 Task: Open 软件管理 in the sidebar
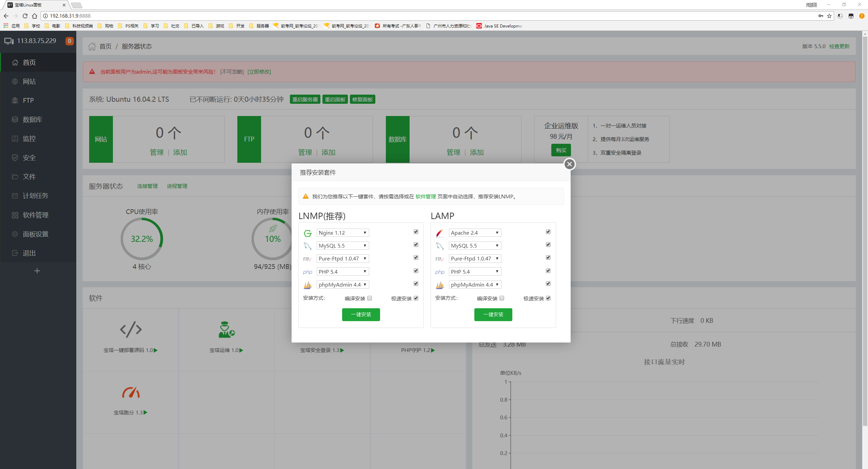(x=35, y=215)
